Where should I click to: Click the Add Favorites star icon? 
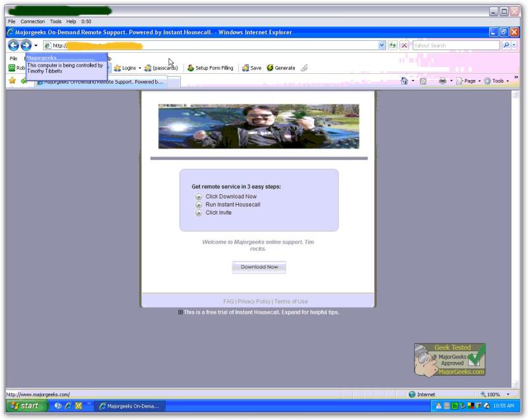[x=11, y=81]
